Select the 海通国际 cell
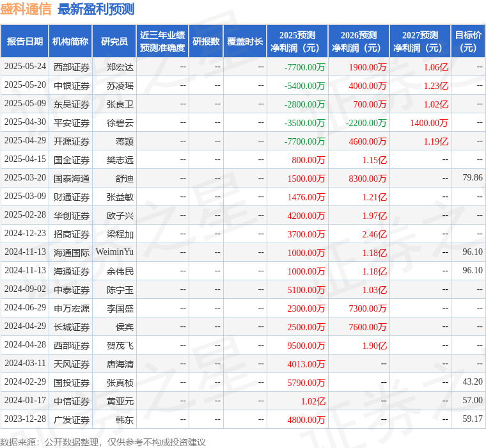Viewport: 486px width, 448px height. pos(72,253)
